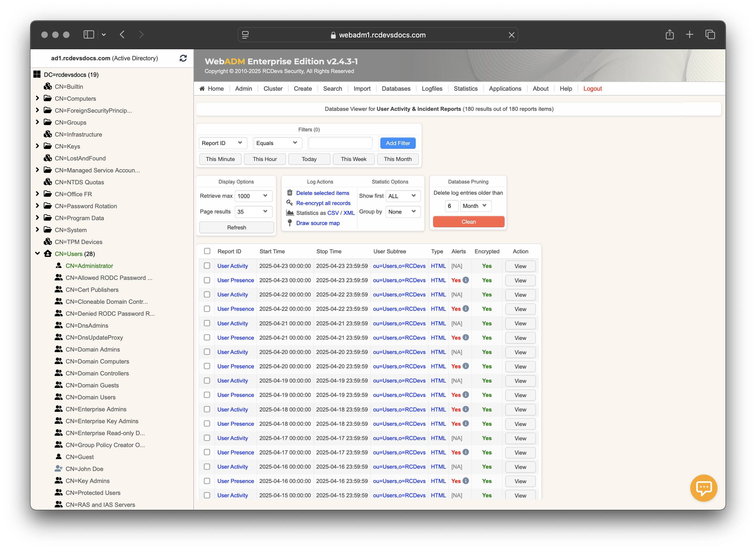
Task: Click the pin icon beside Draw source map
Action: tap(290, 223)
